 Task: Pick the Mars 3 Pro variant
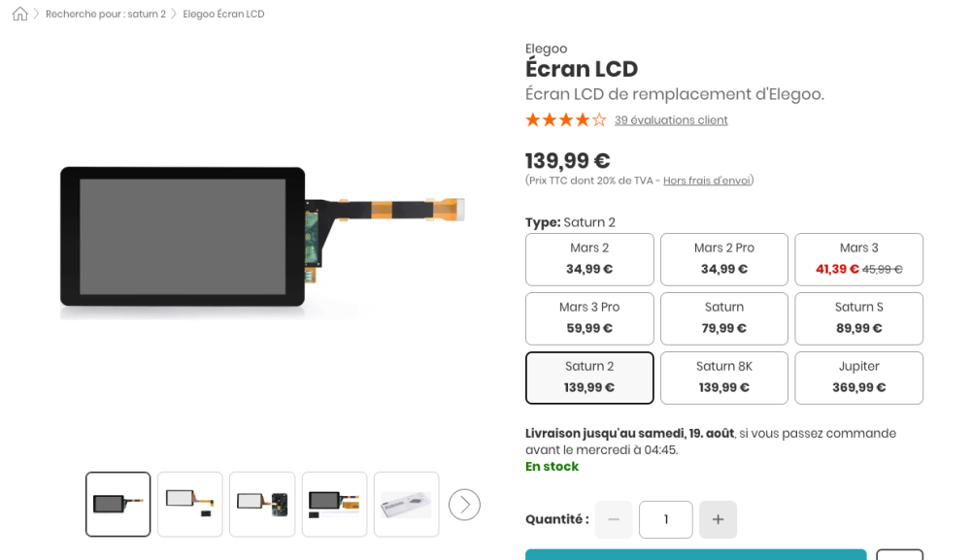pyautogui.click(x=589, y=318)
